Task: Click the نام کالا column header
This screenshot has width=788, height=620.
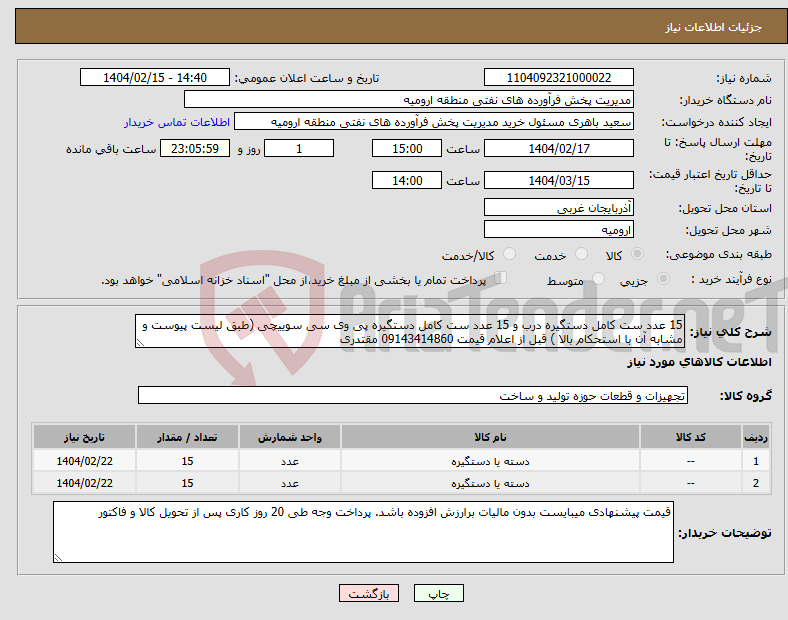Action: [x=490, y=437]
